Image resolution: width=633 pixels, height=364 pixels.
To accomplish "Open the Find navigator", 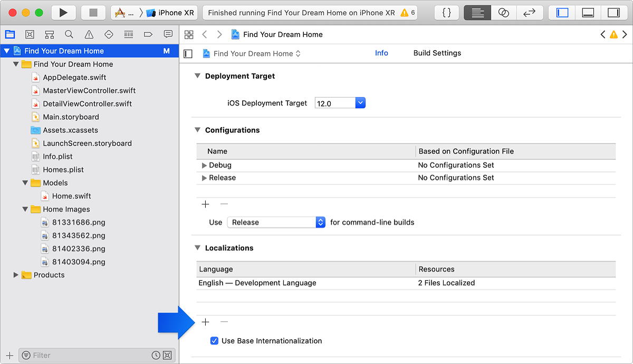I will point(69,34).
